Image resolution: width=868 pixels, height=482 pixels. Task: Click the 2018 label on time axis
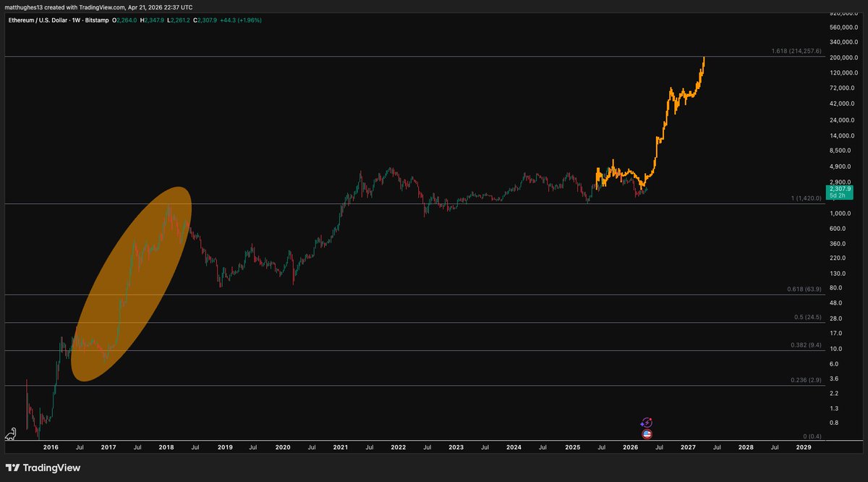167,448
